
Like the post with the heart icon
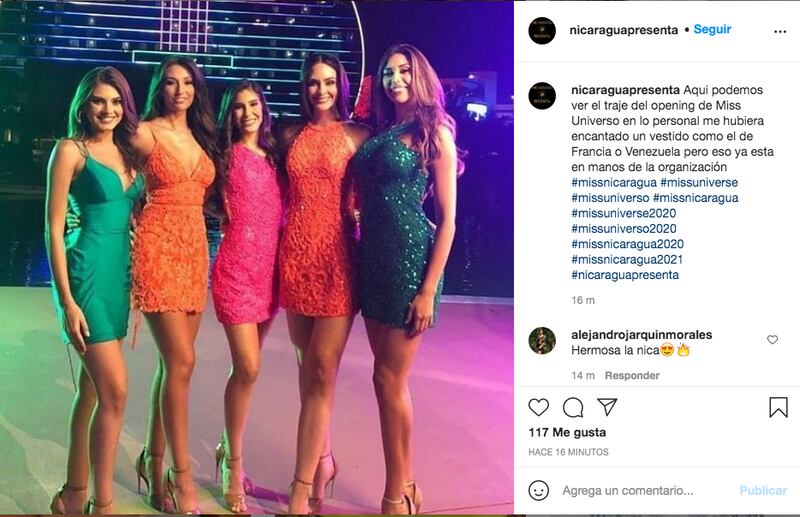pos(538,407)
